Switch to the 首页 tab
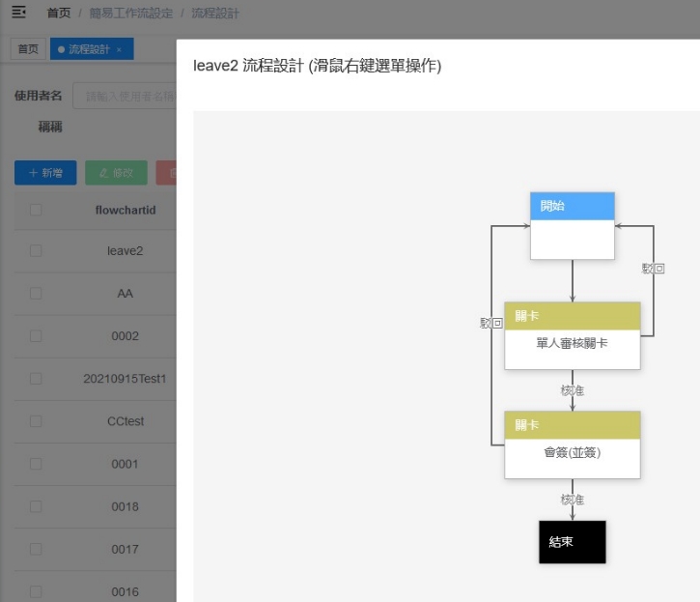The height and width of the screenshot is (602, 700). click(29, 49)
